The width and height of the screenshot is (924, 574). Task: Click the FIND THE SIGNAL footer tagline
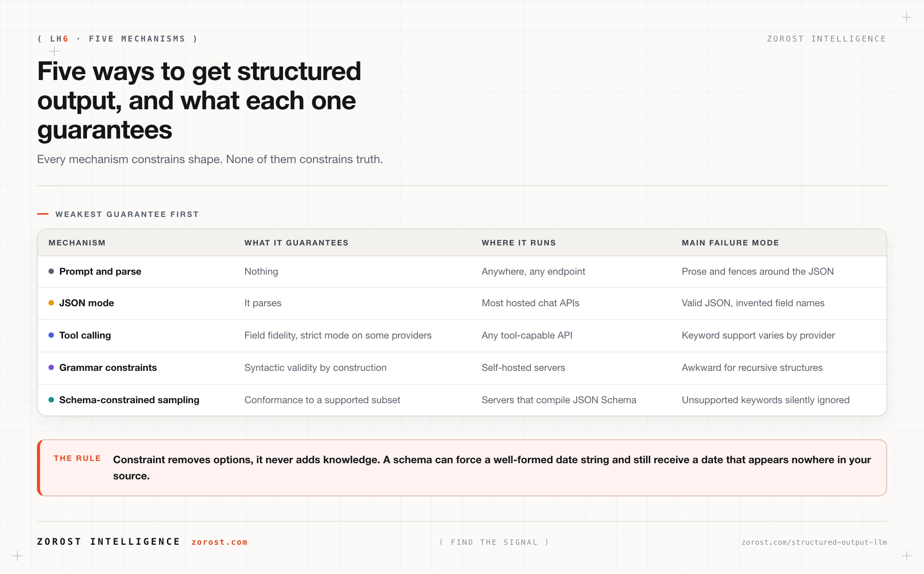click(x=494, y=542)
